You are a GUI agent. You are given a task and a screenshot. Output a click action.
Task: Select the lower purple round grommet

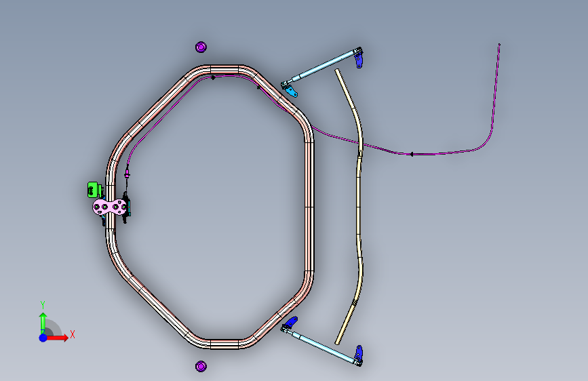pyautogui.click(x=201, y=366)
